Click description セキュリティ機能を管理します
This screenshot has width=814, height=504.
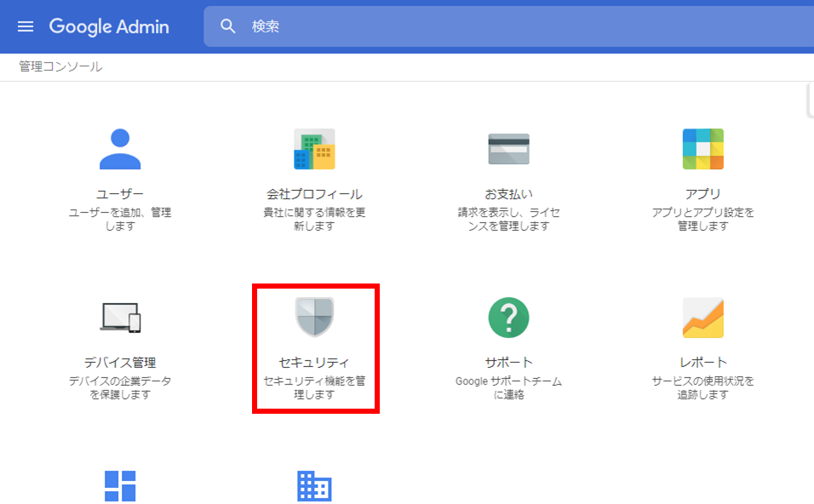[314, 387]
